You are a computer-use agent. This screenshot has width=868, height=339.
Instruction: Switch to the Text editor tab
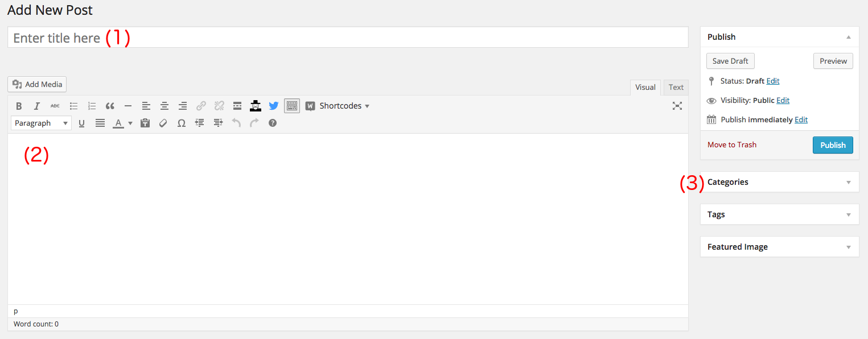pos(676,87)
